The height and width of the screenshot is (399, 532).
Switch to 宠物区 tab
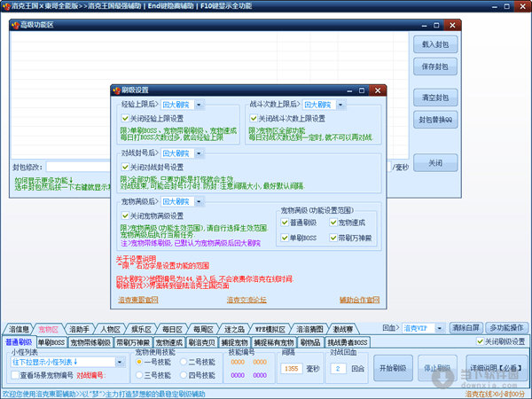(48, 329)
